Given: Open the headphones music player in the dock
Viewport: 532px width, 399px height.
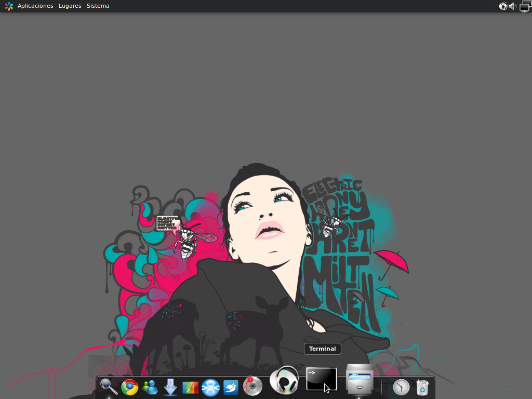Looking at the screenshot, I should (284, 380).
